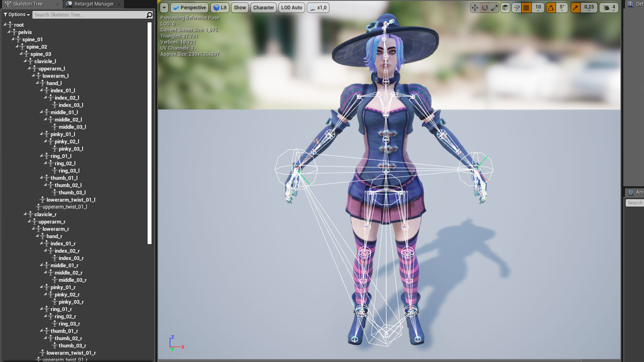Click the Lit view mode button

(220, 8)
